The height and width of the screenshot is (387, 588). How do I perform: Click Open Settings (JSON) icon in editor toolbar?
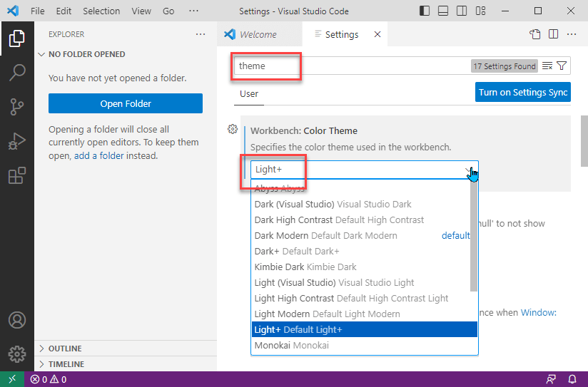[x=535, y=34]
